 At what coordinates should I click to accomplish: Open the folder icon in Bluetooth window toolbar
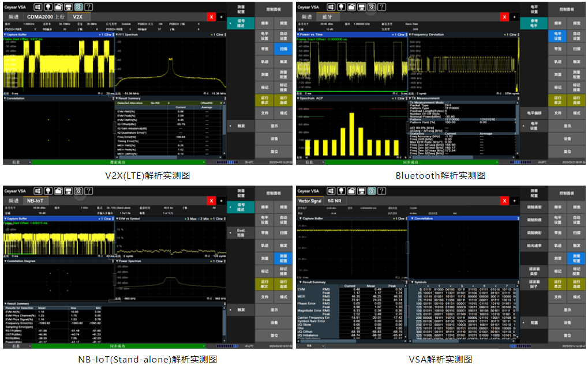tap(351, 7)
